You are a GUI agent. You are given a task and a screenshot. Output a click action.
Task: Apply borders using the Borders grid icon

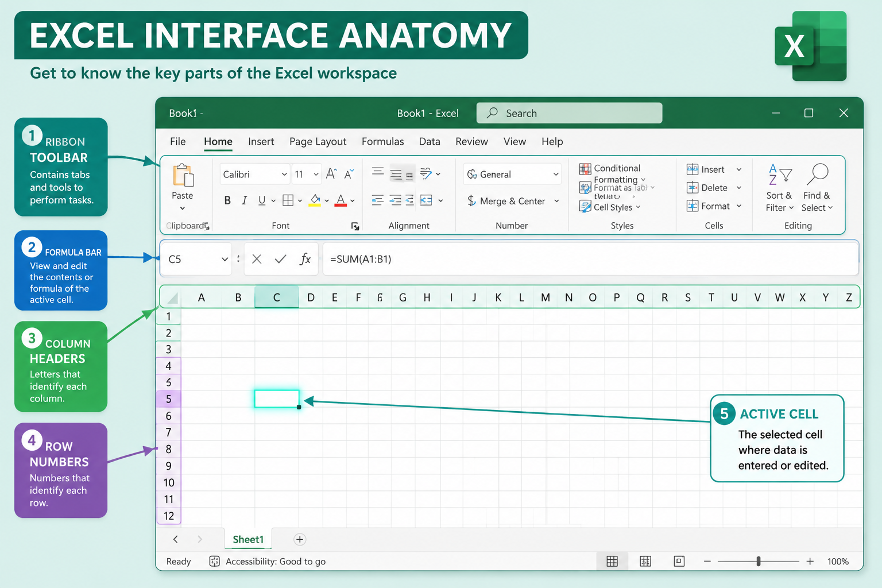point(288,200)
